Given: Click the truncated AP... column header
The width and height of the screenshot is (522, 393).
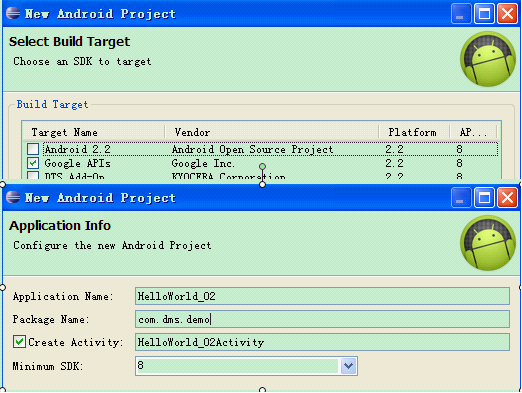Looking at the screenshot, I should pos(473,132).
